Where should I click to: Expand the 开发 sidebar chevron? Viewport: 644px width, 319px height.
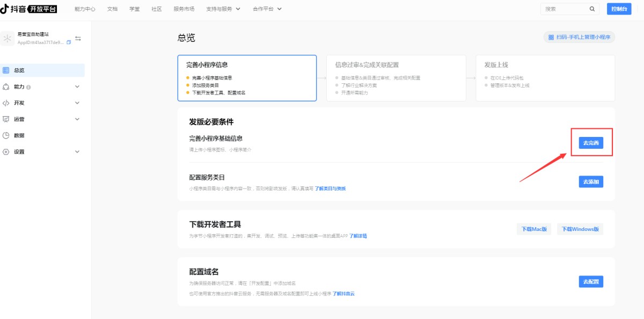pos(77,103)
